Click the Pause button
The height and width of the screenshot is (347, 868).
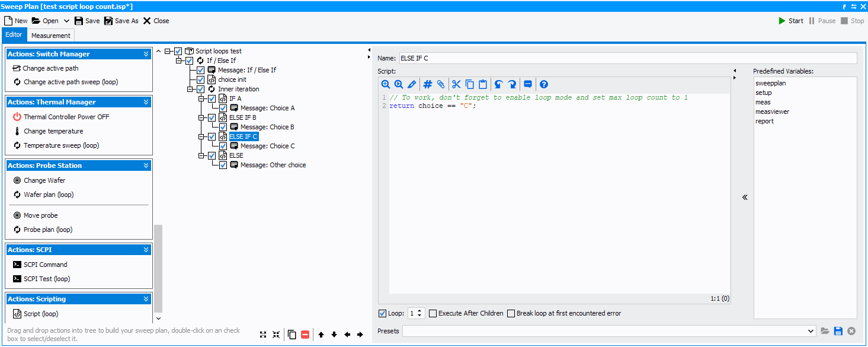[822, 21]
